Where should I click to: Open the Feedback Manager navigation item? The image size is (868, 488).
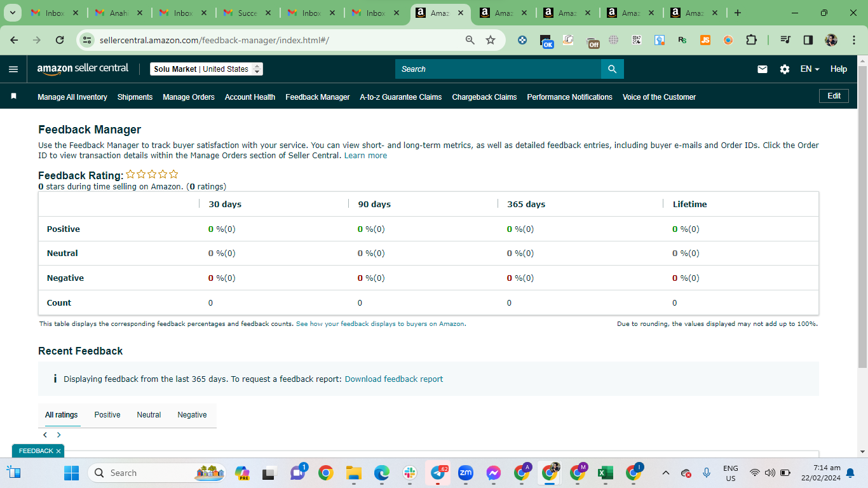coord(318,97)
